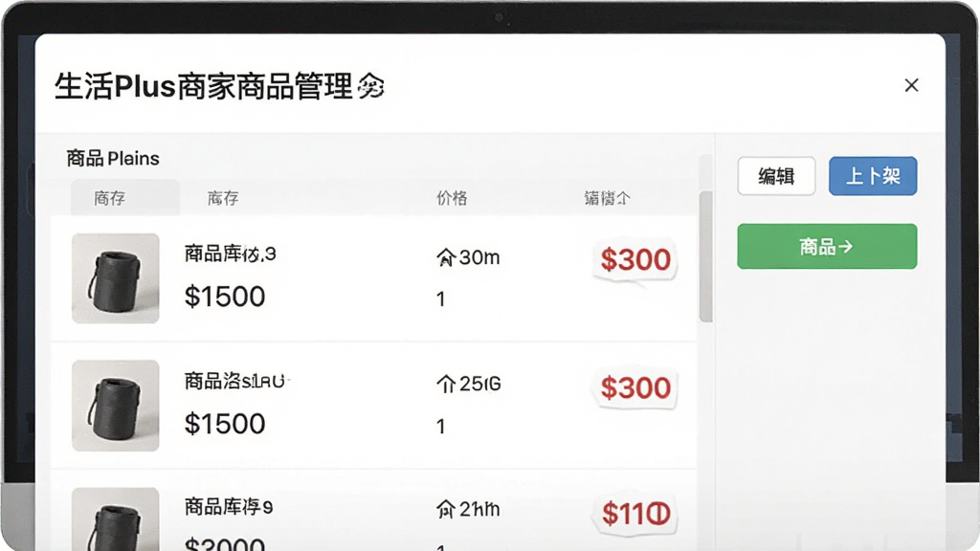
Task: Click quantity 1 in the 30m row
Action: 440,299
